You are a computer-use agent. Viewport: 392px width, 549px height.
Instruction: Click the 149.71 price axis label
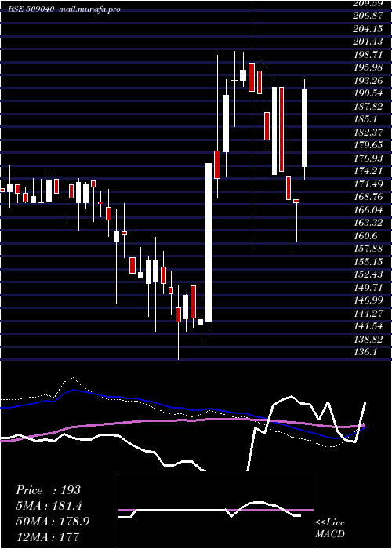pos(368,288)
